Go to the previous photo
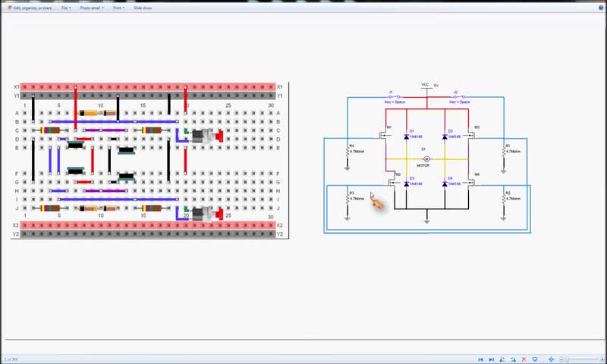Screen dimensions: 607x364 [480, 359]
